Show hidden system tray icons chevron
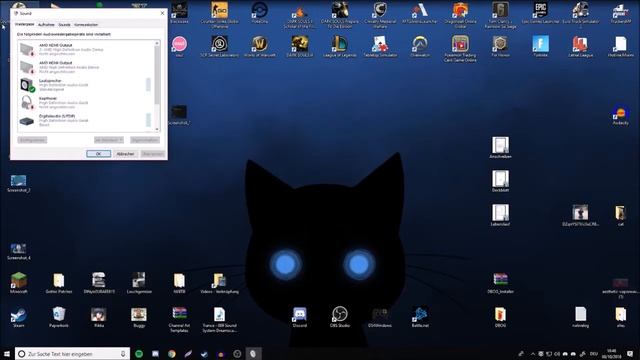The height and width of the screenshot is (360, 640). pyautogui.click(x=533, y=354)
